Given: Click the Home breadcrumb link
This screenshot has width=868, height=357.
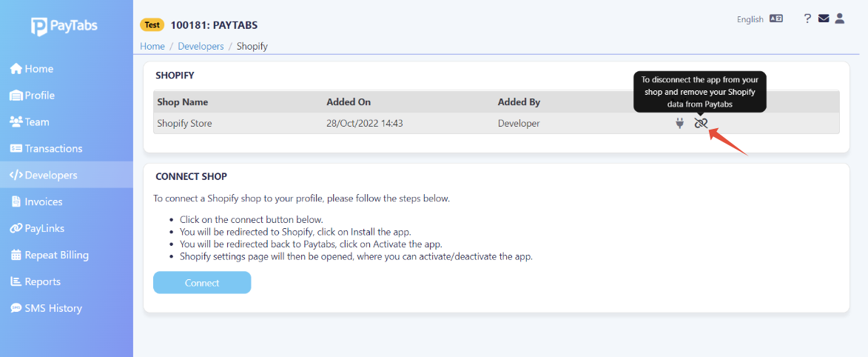Looking at the screenshot, I should (x=152, y=46).
